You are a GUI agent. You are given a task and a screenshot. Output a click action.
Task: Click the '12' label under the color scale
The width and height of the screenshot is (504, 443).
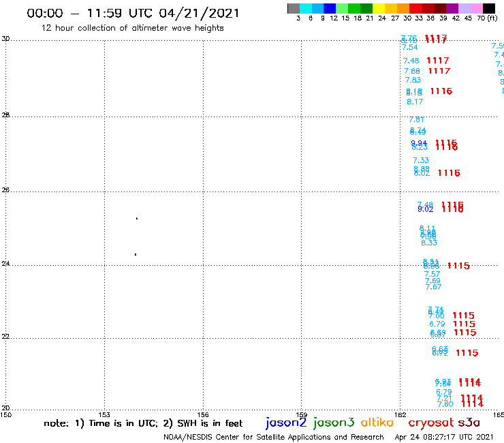(x=334, y=18)
